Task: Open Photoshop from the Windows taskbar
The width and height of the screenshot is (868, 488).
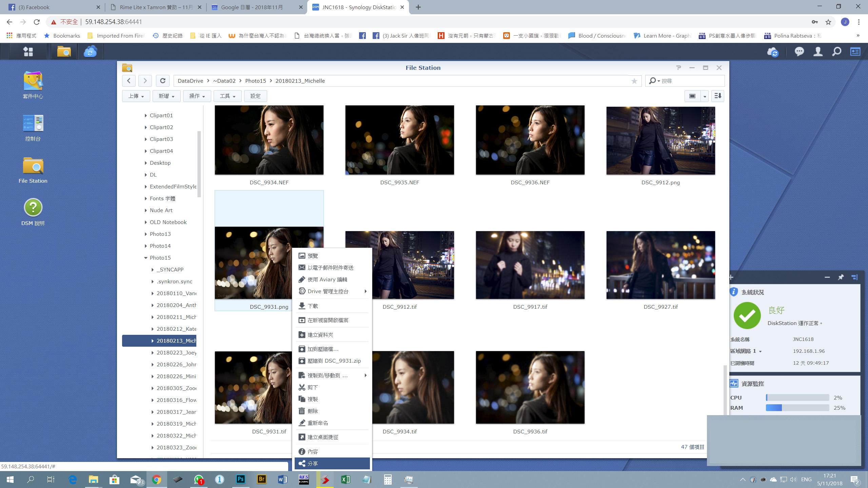Action: coord(240,479)
